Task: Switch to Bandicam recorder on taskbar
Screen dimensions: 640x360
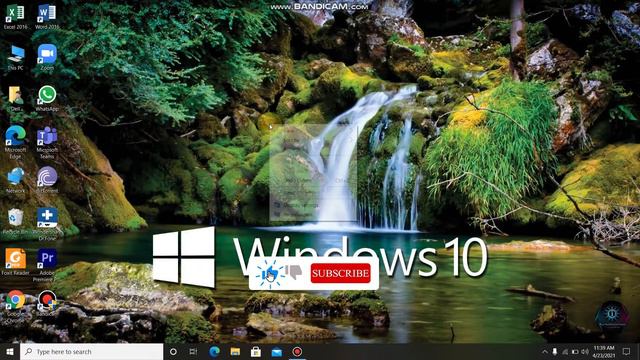Action: tap(298, 351)
